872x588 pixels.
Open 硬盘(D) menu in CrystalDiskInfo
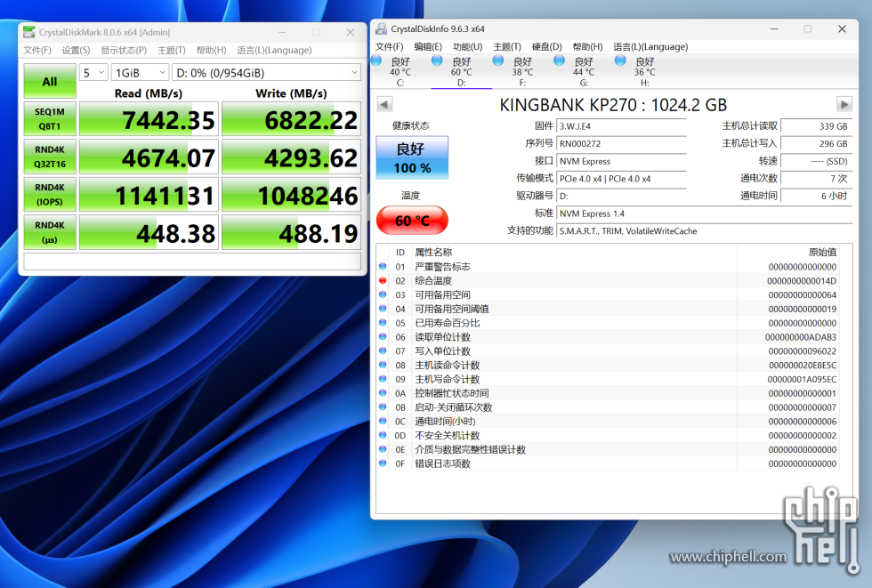(x=546, y=46)
